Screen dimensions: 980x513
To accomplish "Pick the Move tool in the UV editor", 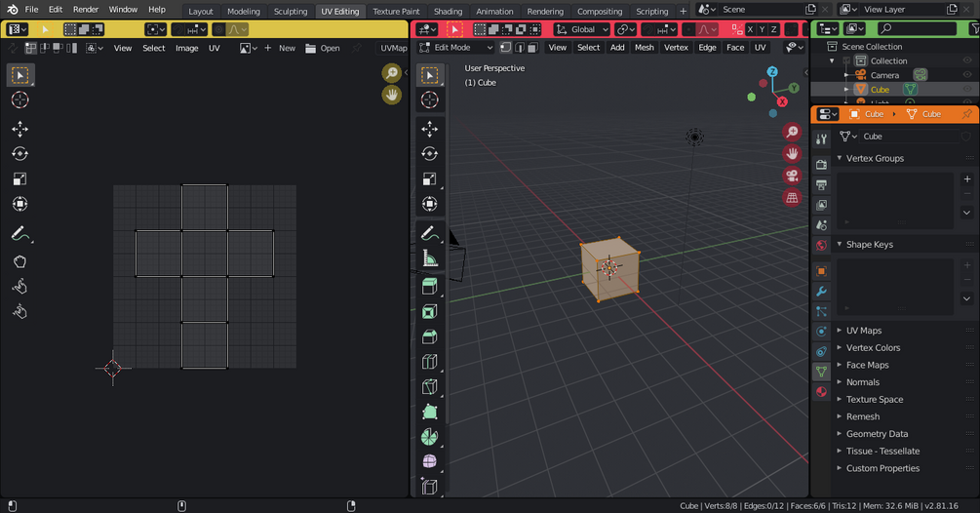I will tap(20, 129).
